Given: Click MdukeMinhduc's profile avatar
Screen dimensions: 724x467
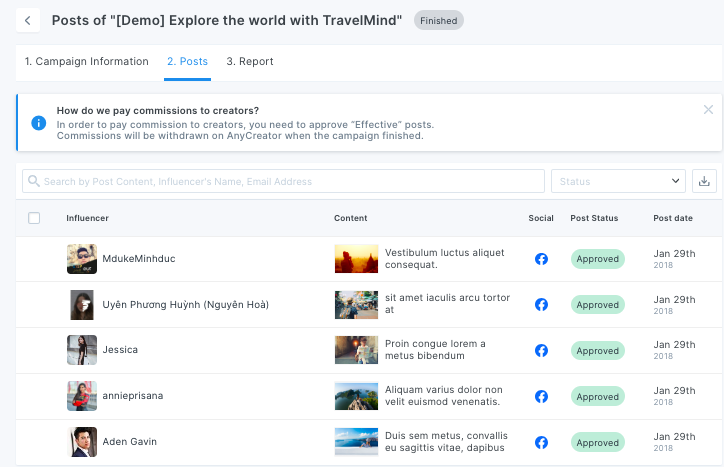Looking at the screenshot, I should pos(82,259).
